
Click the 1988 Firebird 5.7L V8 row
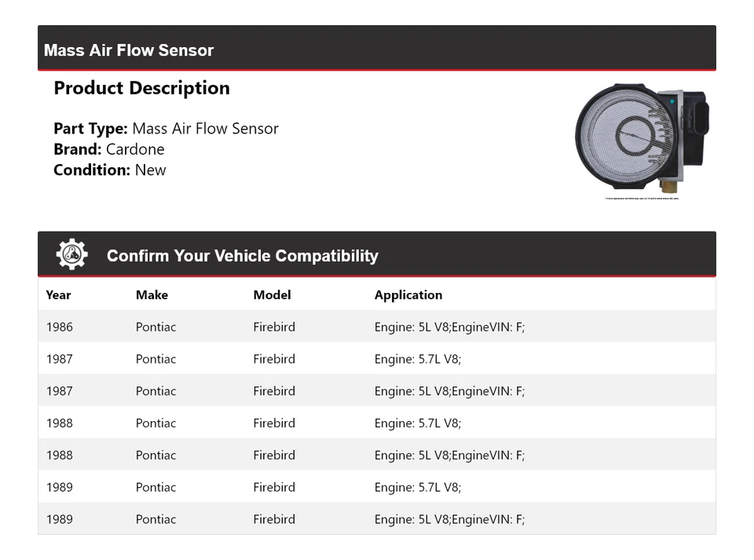[377, 423]
